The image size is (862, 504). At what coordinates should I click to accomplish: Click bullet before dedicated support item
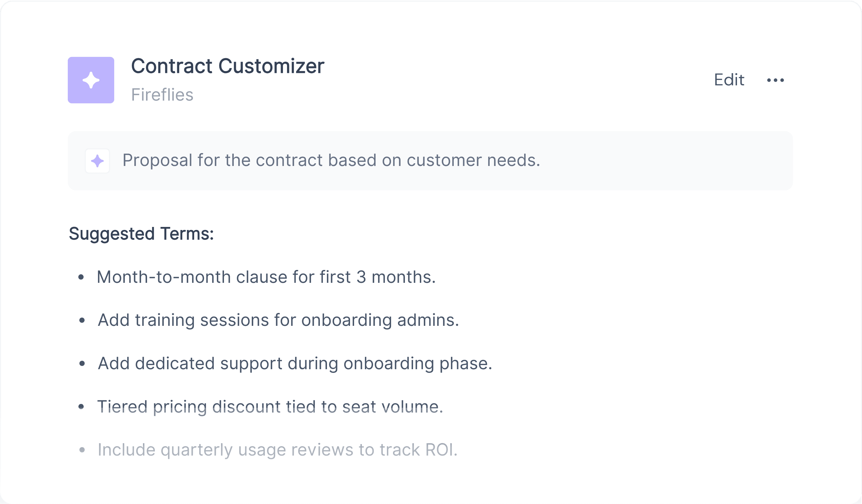82,363
